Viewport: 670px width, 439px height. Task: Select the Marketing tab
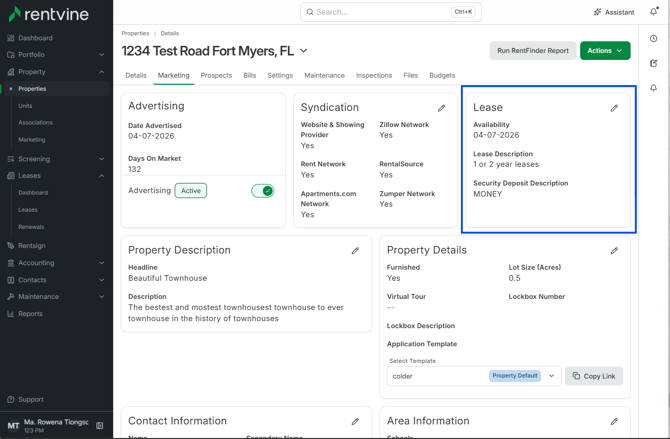click(173, 75)
